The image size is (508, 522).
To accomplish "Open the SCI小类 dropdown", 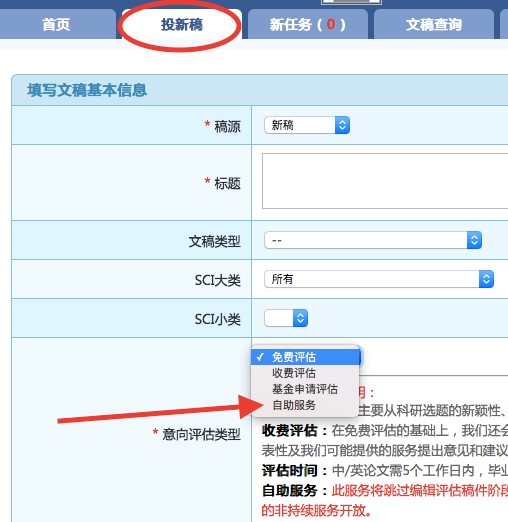I will tap(286, 318).
